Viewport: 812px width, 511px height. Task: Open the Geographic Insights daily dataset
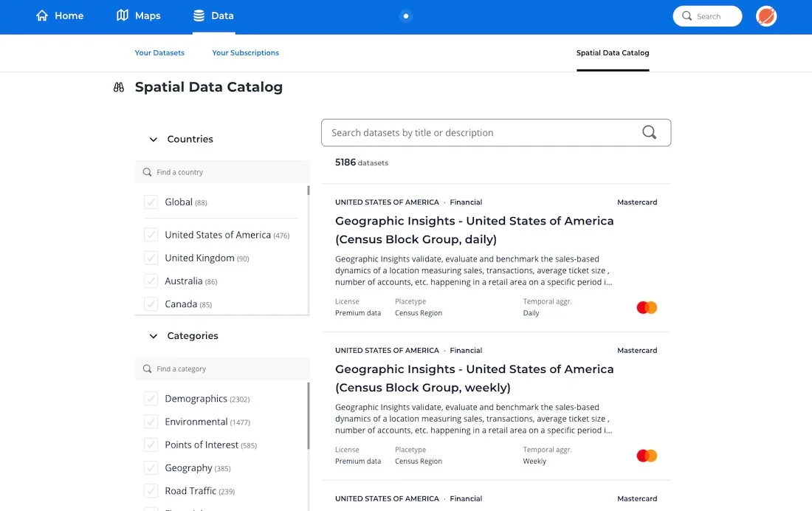[x=474, y=230]
